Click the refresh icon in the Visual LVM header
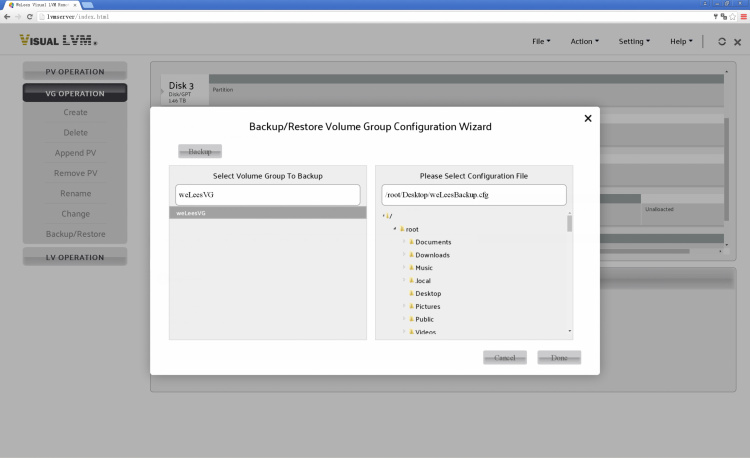Image resolution: width=750 pixels, height=458 pixels. [x=722, y=41]
